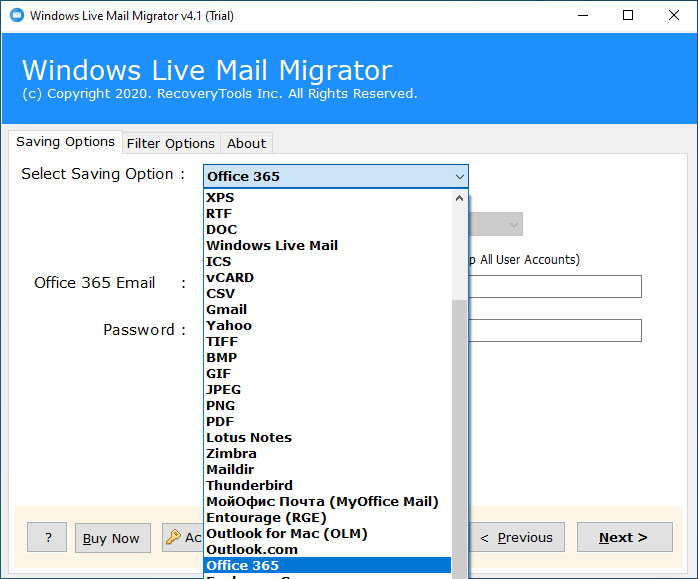The height and width of the screenshot is (579, 698).
Task: Click the key icon on Activate button
Action: 173,537
